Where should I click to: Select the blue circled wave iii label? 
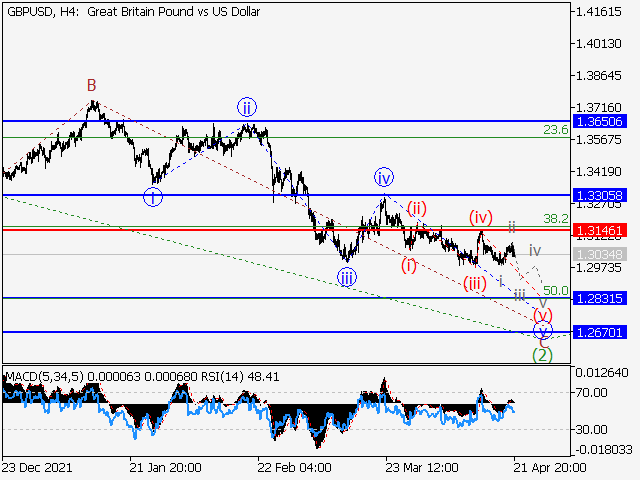tap(347, 278)
